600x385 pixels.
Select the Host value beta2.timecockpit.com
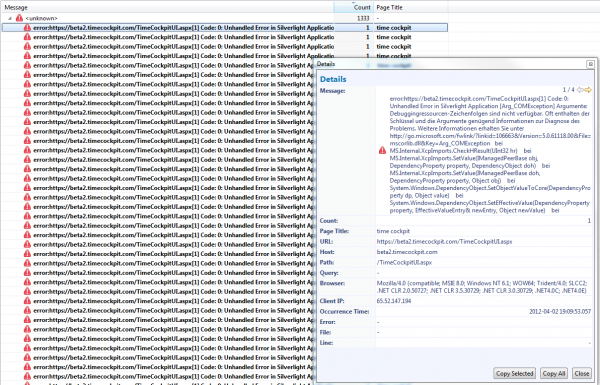click(x=407, y=252)
